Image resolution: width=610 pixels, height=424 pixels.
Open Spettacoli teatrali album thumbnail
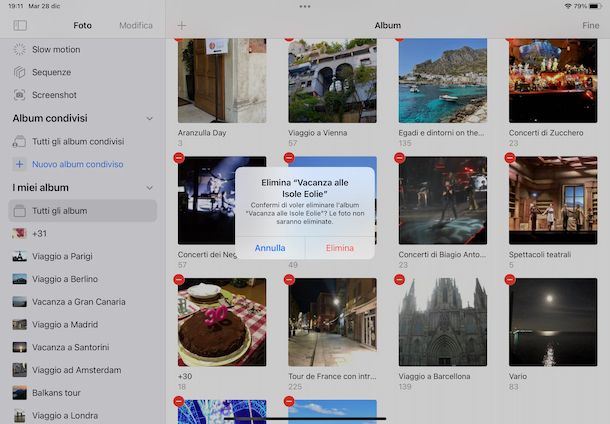pyautogui.click(x=553, y=200)
